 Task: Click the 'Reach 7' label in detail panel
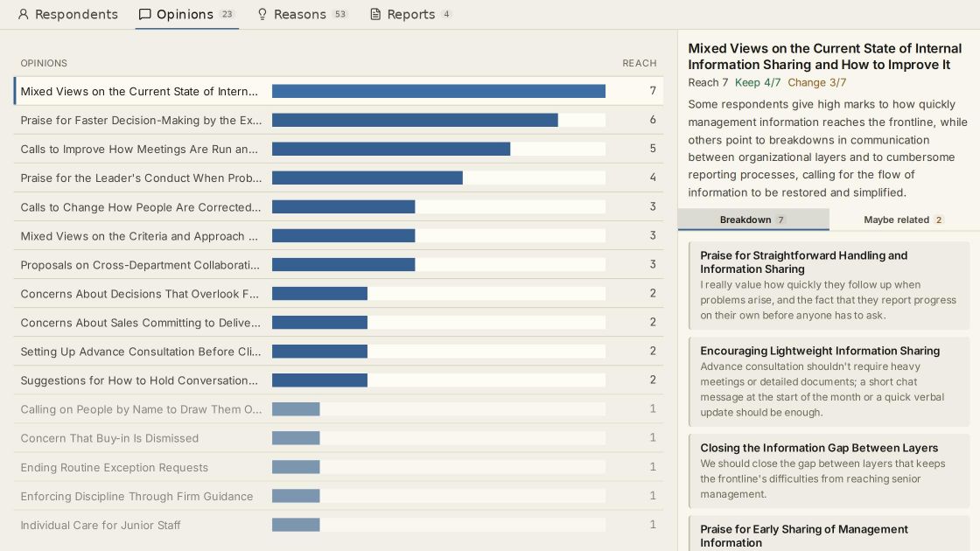pyautogui.click(x=708, y=82)
